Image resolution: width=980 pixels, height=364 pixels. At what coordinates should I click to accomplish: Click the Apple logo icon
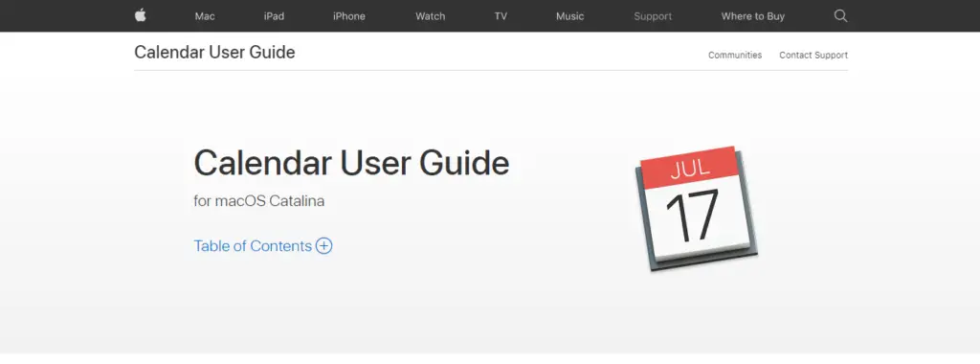pos(140,15)
